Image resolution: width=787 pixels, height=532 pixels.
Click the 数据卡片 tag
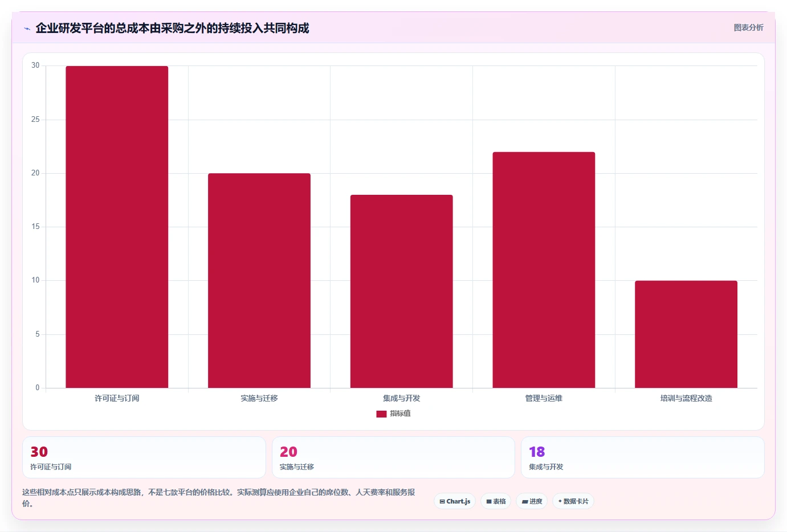[573, 501]
